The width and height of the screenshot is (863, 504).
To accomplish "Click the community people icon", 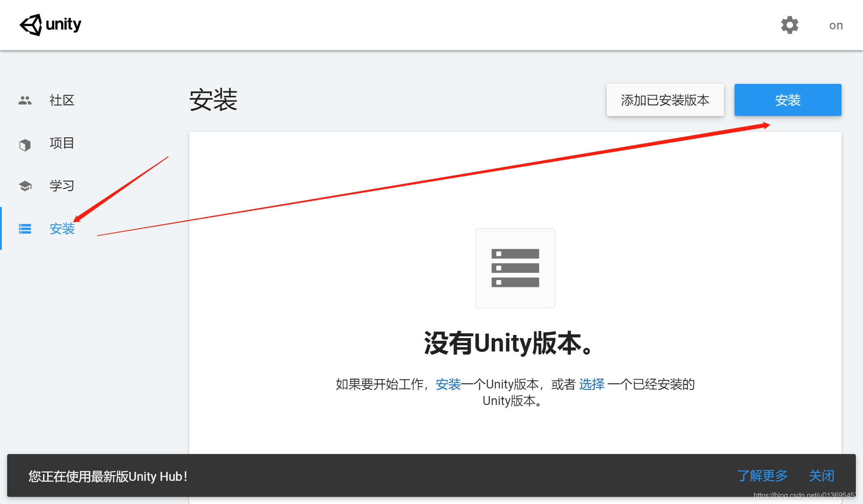I will tap(25, 100).
